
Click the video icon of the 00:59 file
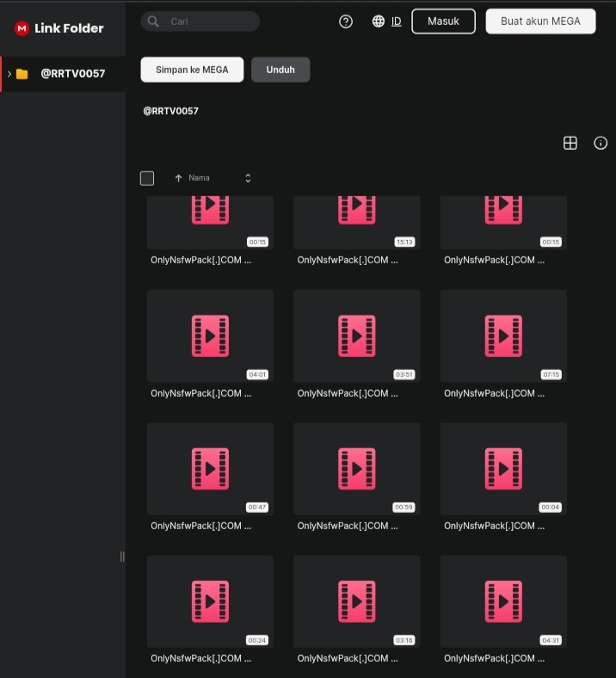point(357,469)
